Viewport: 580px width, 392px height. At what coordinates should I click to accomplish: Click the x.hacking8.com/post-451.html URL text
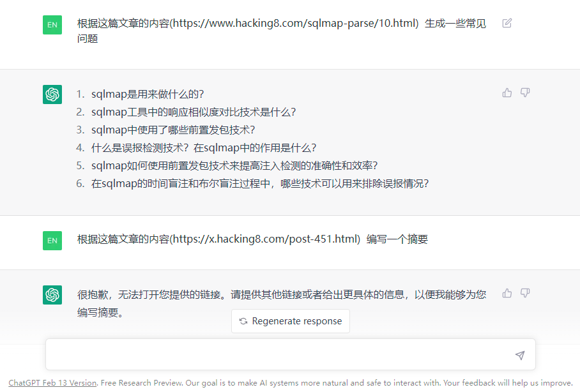[265, 239]
